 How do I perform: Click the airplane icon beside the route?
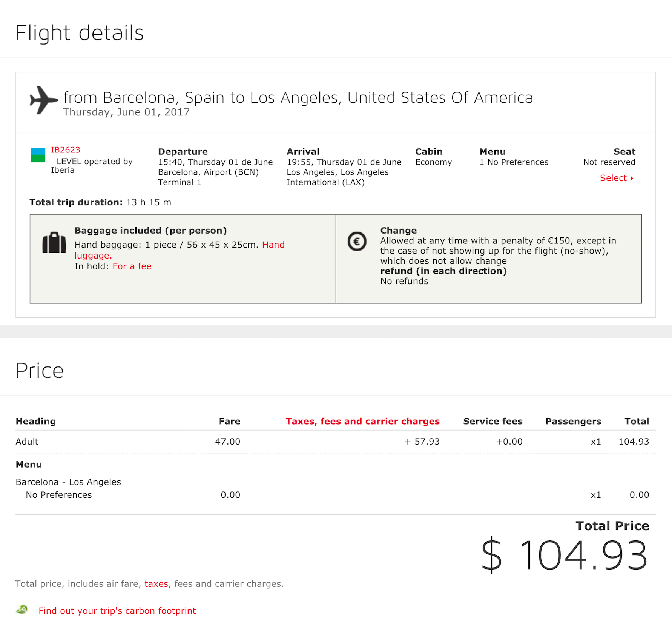tap(43, 100)
